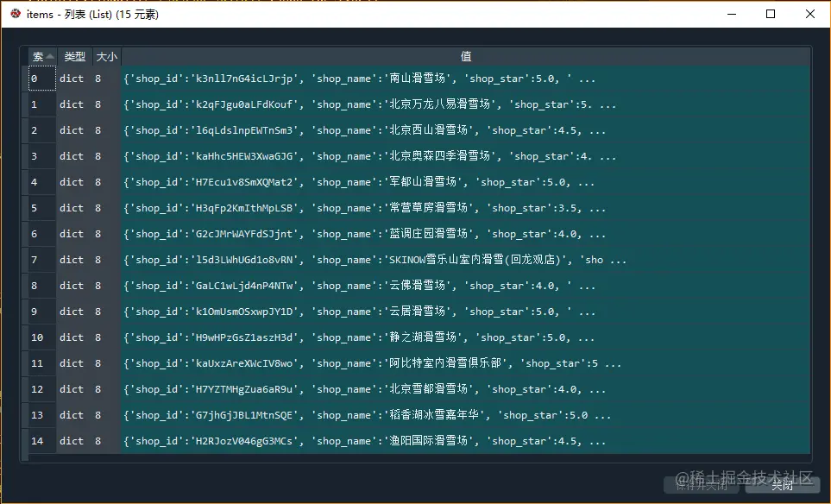Select index cell 6
The height and width of the screenshot is (504, 831).
pos(42,234)
